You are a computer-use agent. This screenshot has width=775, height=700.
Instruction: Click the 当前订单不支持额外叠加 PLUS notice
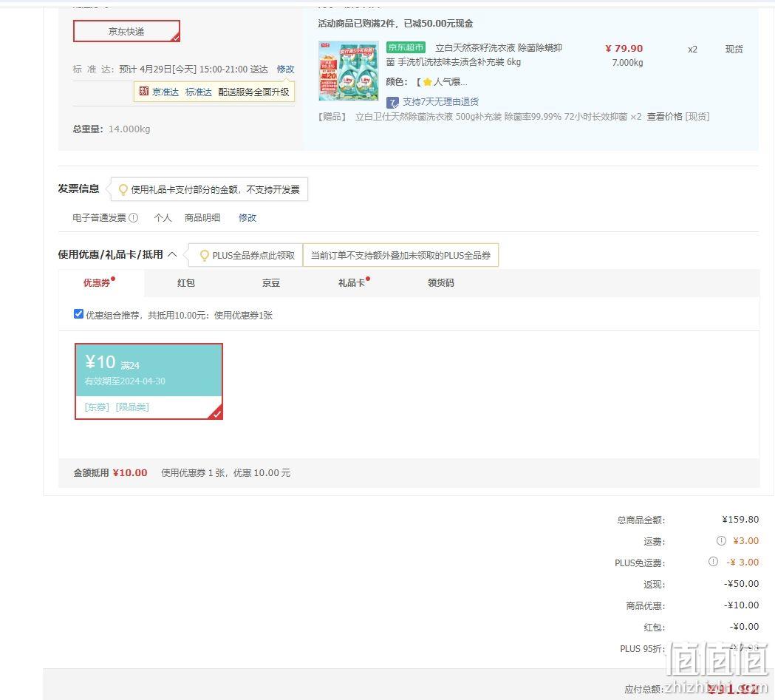coord(400,256)
